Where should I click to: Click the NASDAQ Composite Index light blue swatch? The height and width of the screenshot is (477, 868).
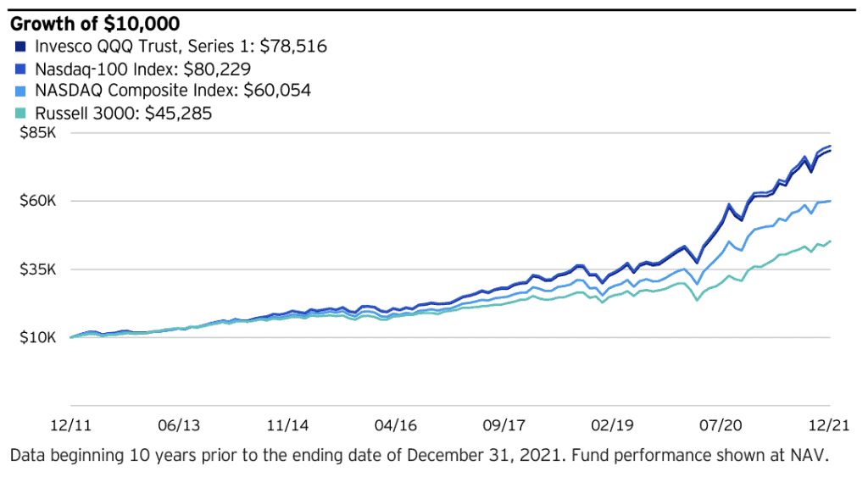(x=20, y=92)
